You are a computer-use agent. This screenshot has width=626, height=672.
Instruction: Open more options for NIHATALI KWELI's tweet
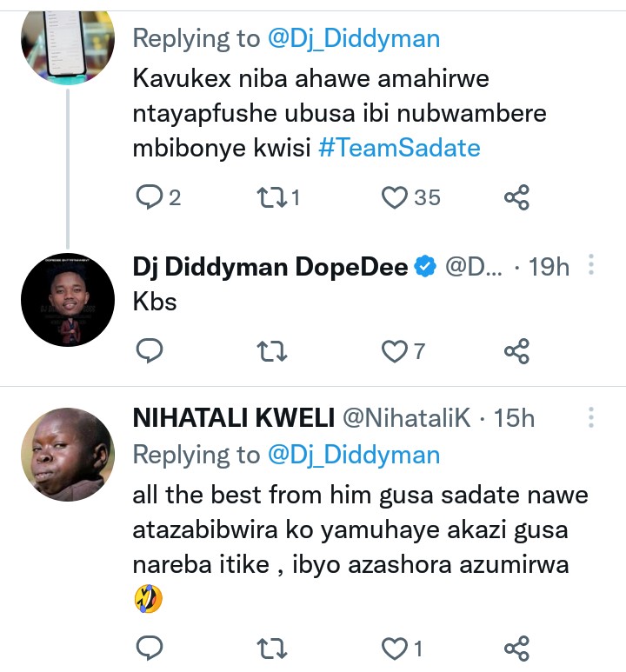[591, 418]
